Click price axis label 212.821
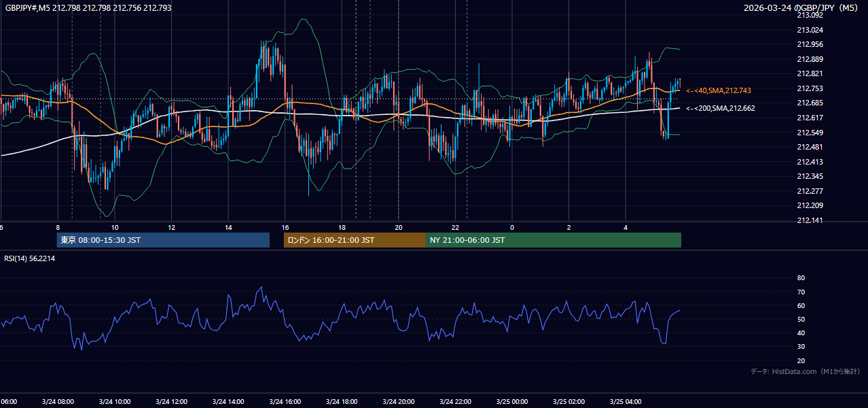 [810, 73]
